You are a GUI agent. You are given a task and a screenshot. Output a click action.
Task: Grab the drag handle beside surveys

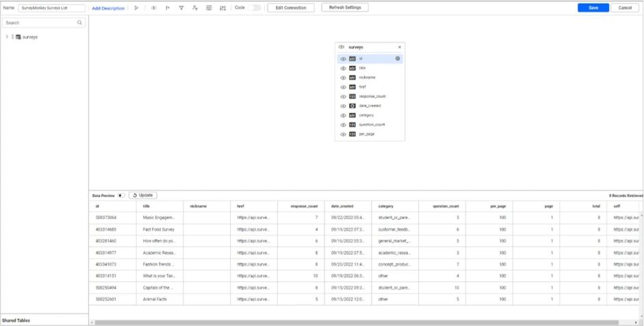[x=13, y=37]
